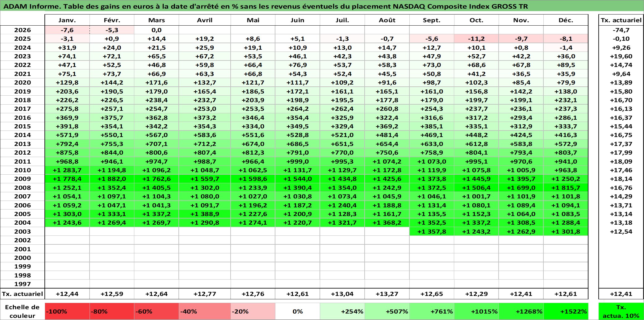Pick the +507% green legend swatch
Image resolution: width=644 pixels, height=320 pixels.
(x=387, y=311)
